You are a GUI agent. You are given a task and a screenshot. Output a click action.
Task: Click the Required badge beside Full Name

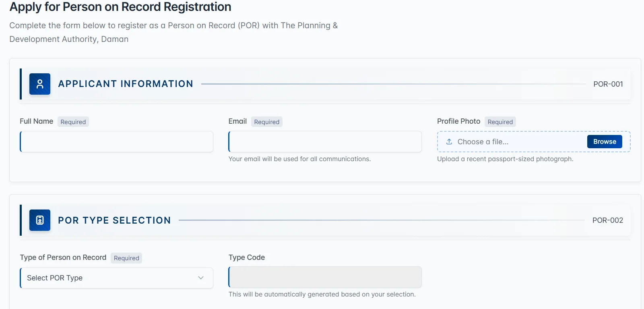click(73, 122)
